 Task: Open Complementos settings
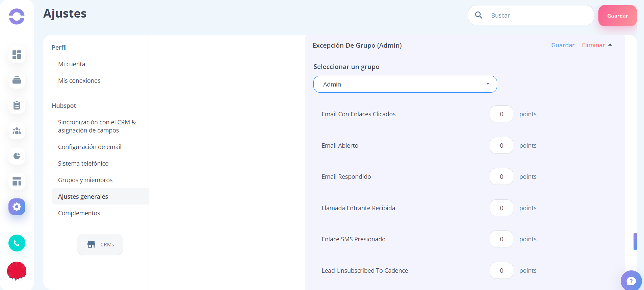tap(79, 213)
